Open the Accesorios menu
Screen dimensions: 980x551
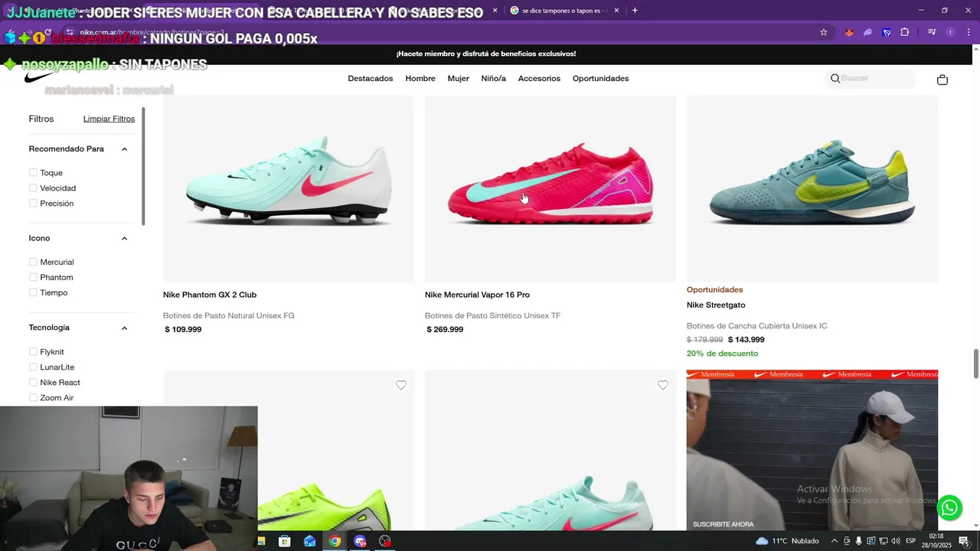point(539,79)
